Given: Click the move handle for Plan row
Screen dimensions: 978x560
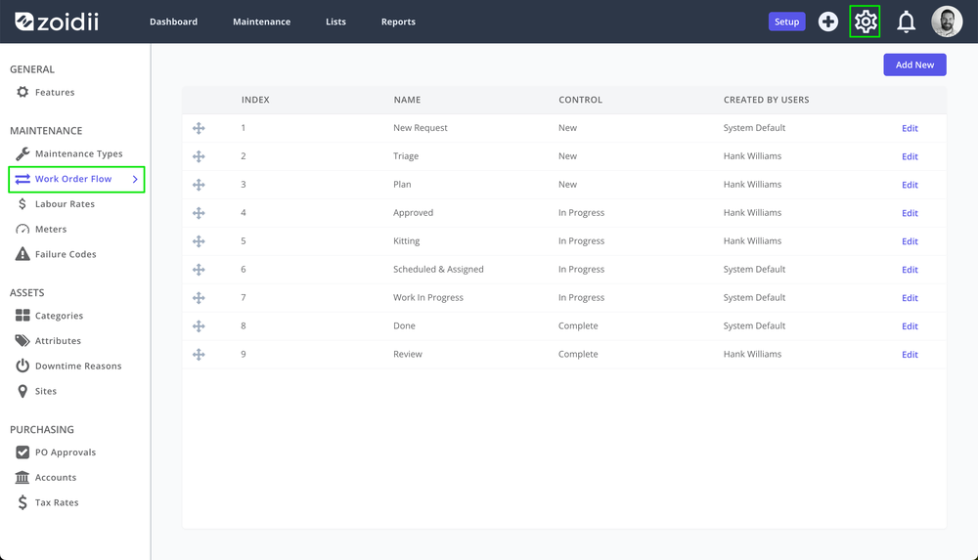Looking at the screenshot, I should (x=199, y=185).
